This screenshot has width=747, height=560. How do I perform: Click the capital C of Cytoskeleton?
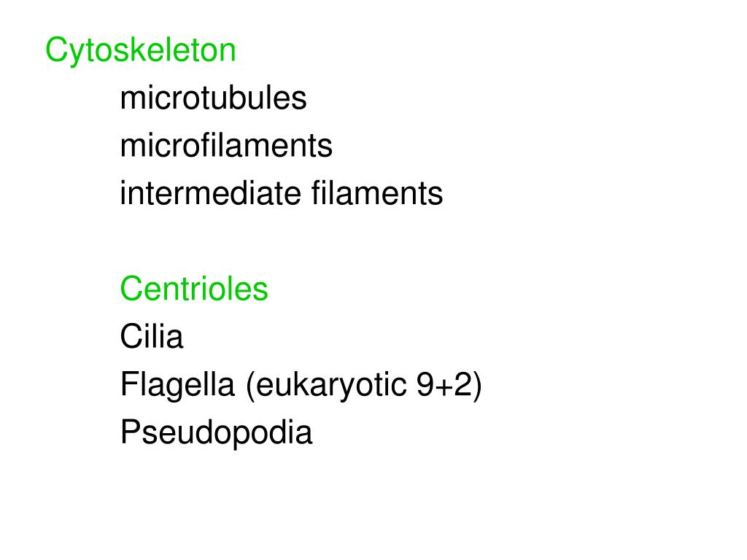[55, 51]
